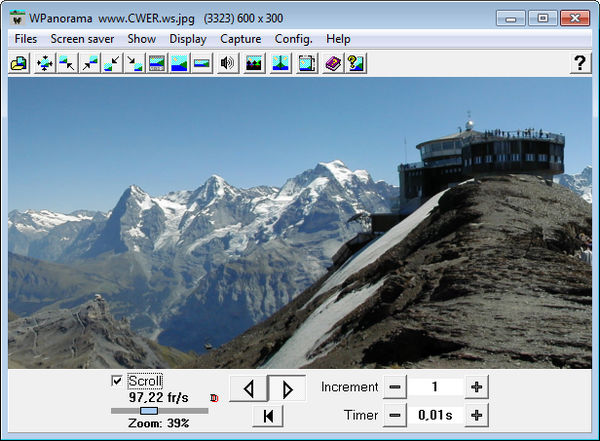Open the Display menu

point(188,39)
